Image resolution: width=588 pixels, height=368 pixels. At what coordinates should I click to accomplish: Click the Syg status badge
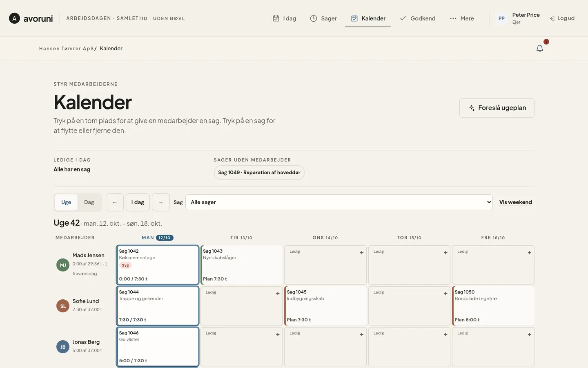click(x=125, y=265)
